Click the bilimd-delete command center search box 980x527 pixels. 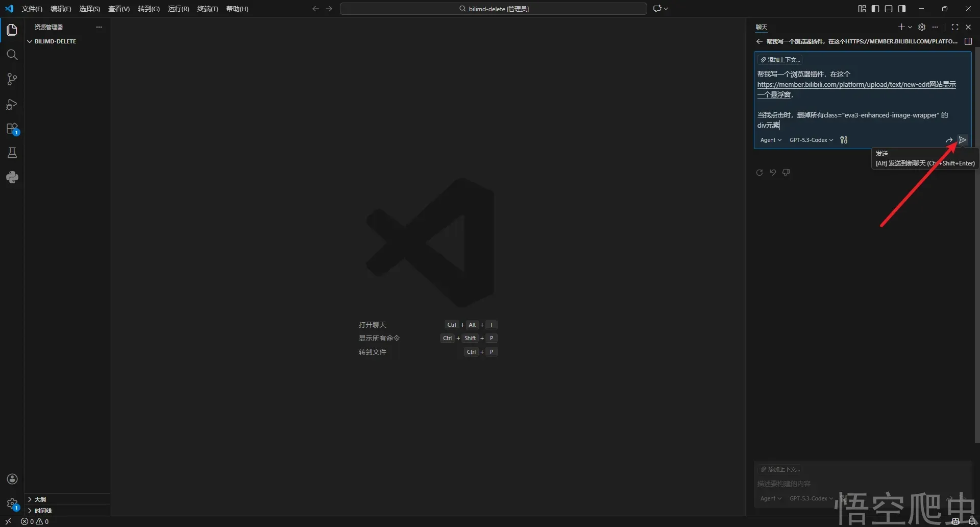coord(493,9)
